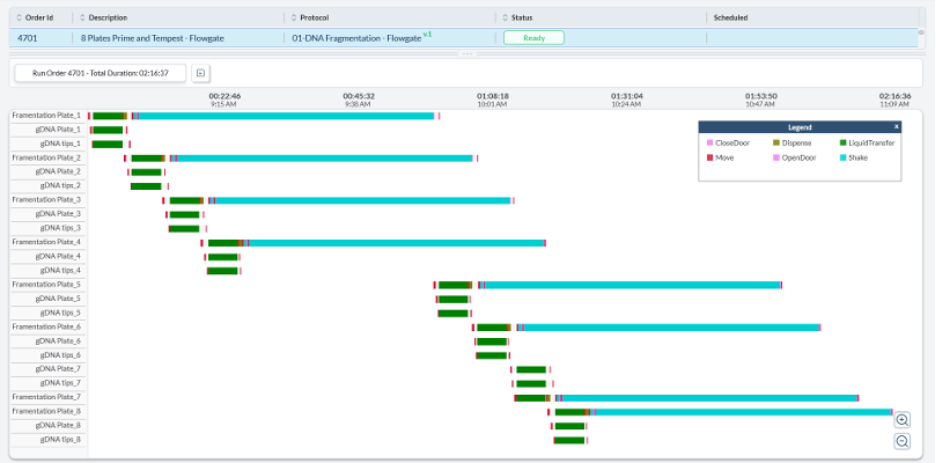Close the Legend panel

click(x=896, y=127)
